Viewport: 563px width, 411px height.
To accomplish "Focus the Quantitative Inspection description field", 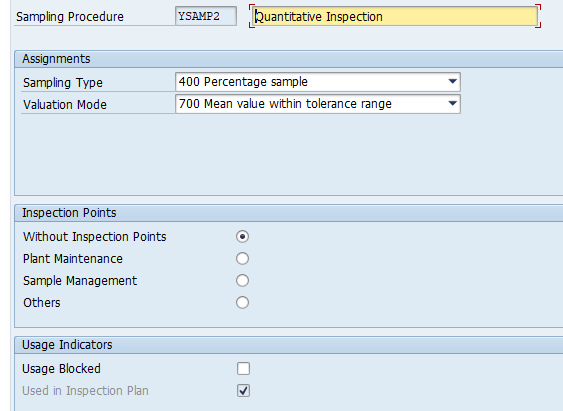I will coord(395,17).
